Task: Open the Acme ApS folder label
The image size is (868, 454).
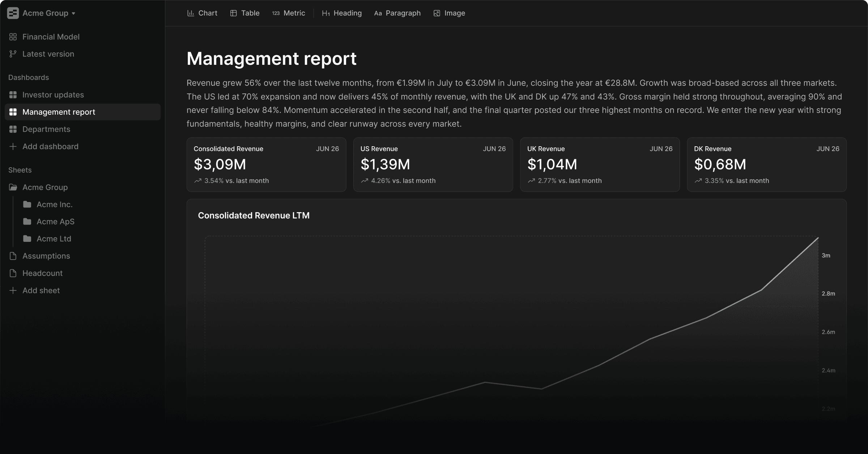Action: point(55,222)
